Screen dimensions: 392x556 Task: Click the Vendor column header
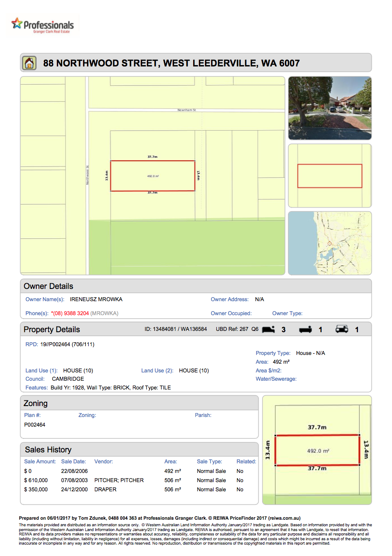[104, 462]
